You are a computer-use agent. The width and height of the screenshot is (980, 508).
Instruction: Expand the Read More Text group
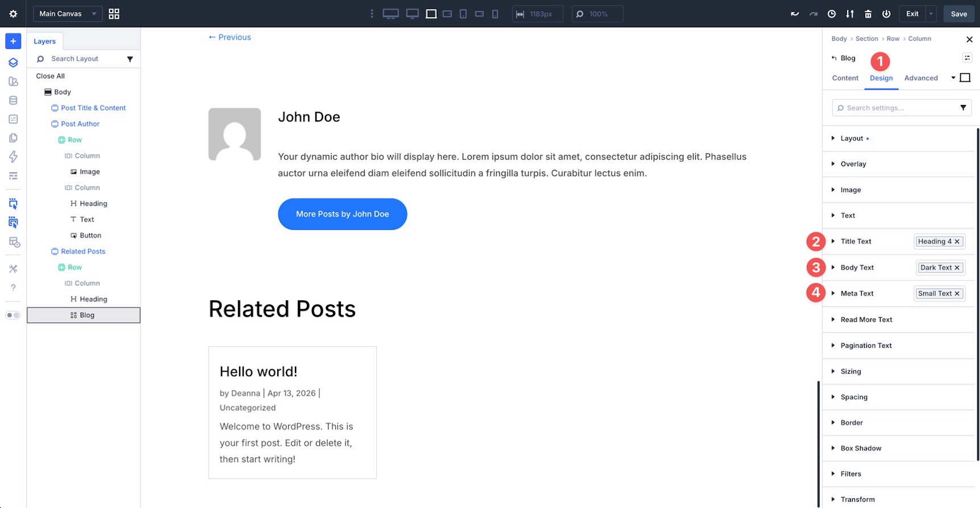(899, 320)
